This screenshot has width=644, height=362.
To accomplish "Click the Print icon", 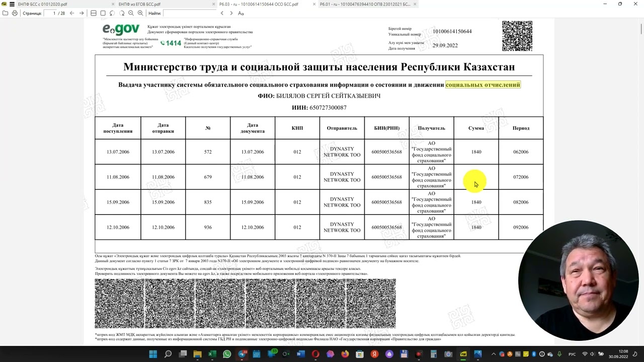I will tap(15, 13).
